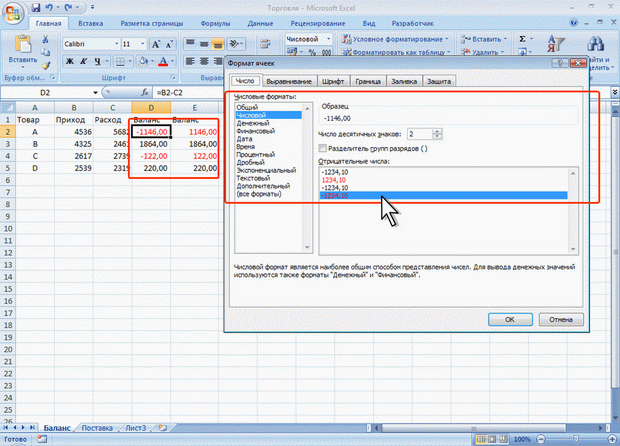The image size is (620, 446).
Task: Open Форматировать как таблицу menu
Action: click(395, 52)
